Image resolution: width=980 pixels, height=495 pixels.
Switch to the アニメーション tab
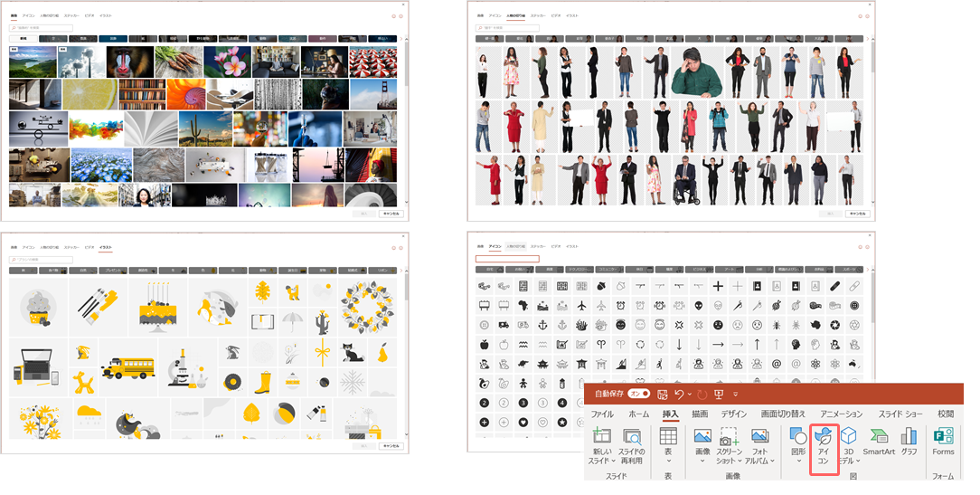pos(842,414)
